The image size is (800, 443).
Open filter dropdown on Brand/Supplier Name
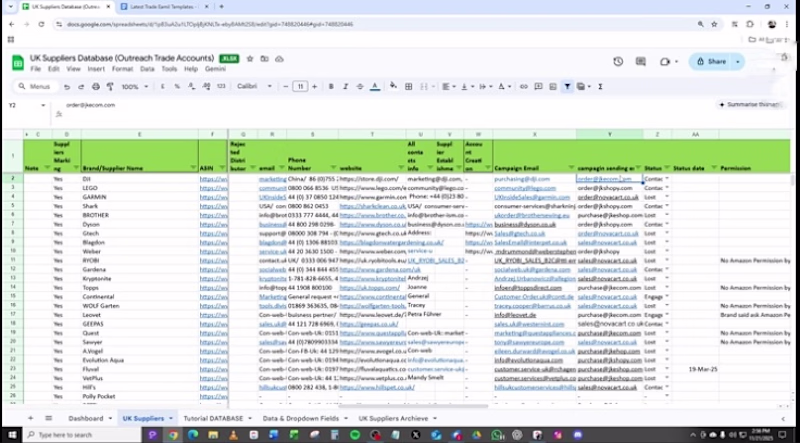click(x=193, y=168)
